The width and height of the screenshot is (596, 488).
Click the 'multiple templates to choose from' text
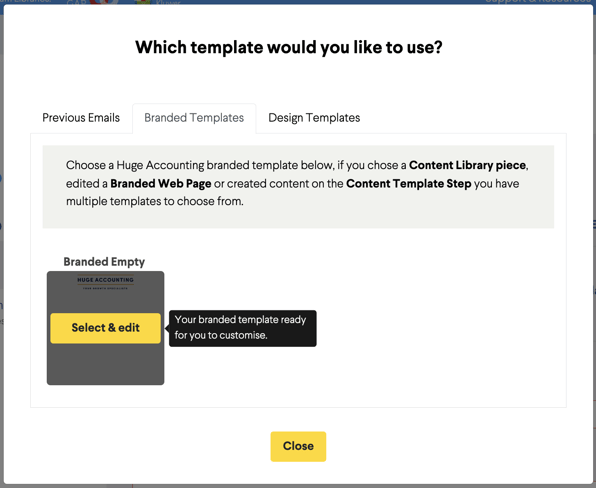click(155, 201)
